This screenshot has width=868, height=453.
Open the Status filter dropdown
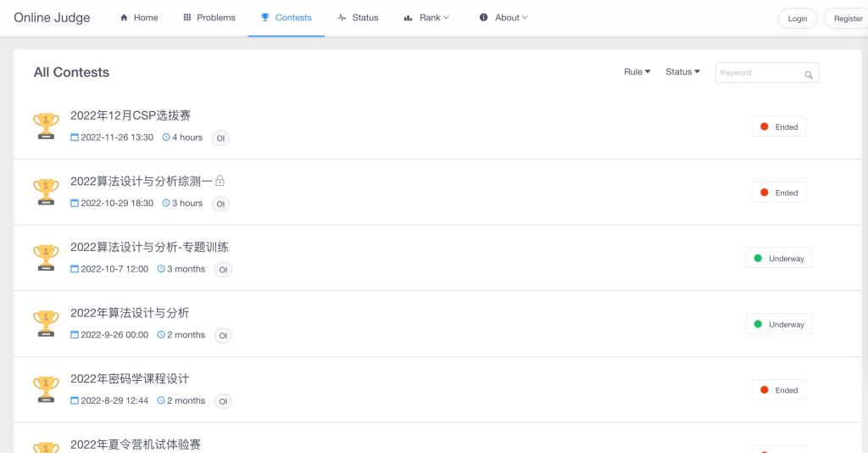tap(682, 72)
